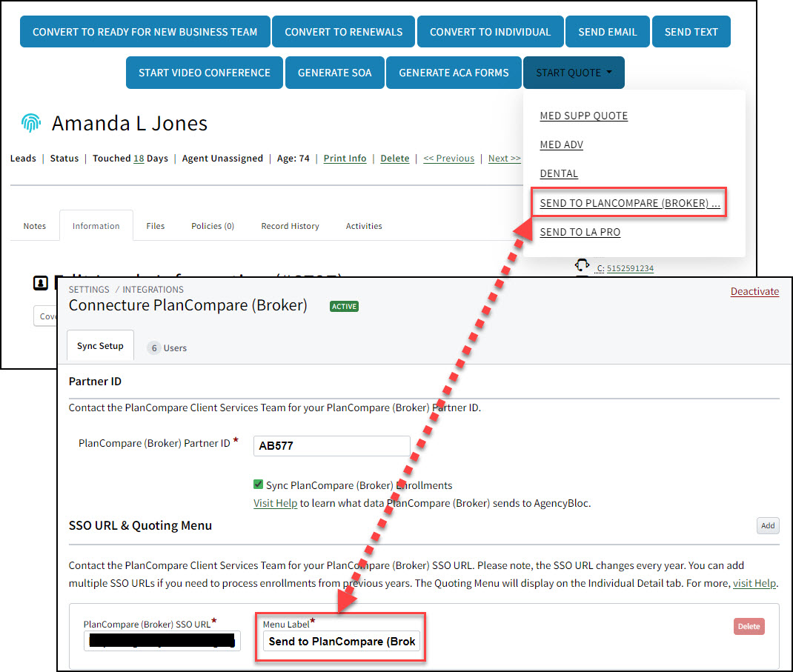
Task: Click the Agent Unassigned text
Action: coord(222,159)
